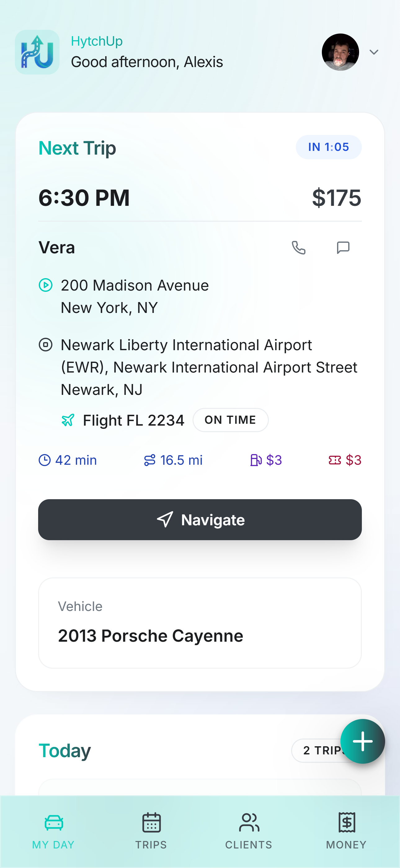This screenshot has width=400, height=868.
Task: Open Alexis's profile avatar
Action: pyautogui.click(x=340, y=52)
